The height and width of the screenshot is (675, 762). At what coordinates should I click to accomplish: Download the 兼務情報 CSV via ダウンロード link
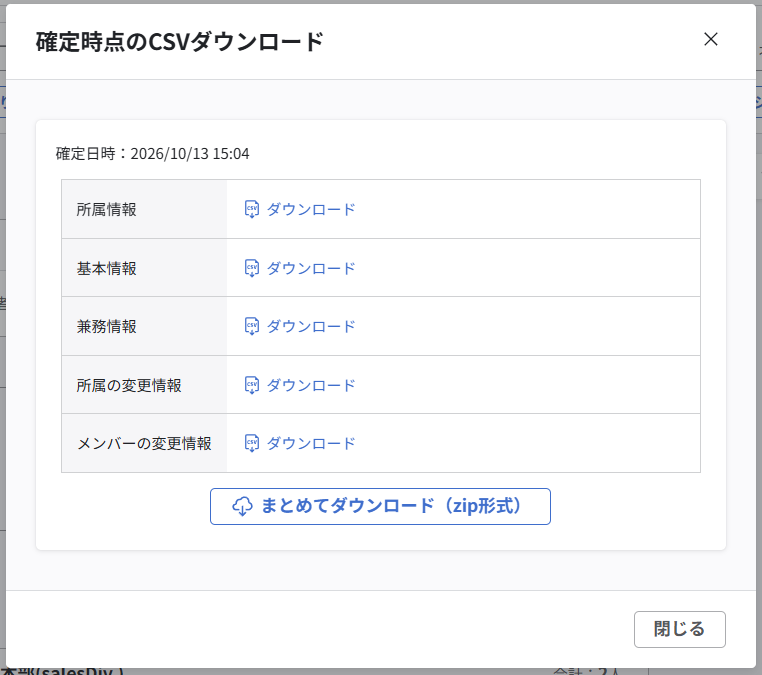(311, 327)
